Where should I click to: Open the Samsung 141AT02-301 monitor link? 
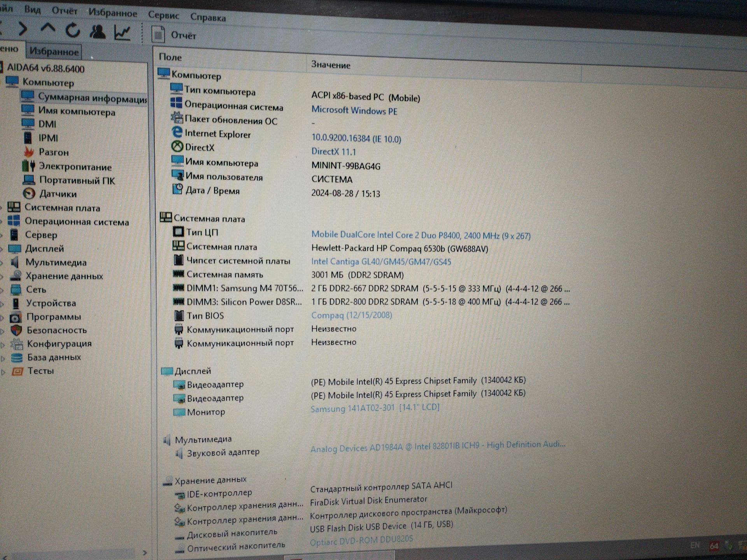pos(375,408)
